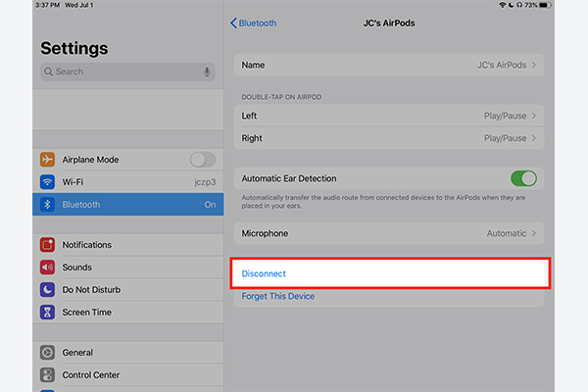Tap the 73% battery percentage
The width and height of the screenshot is (588, 392).
pos(531,5)
